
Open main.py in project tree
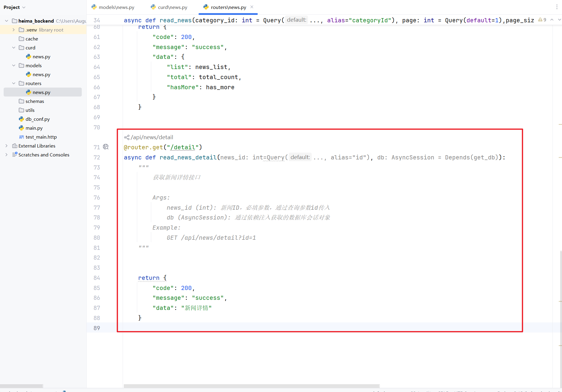point(34,128)
